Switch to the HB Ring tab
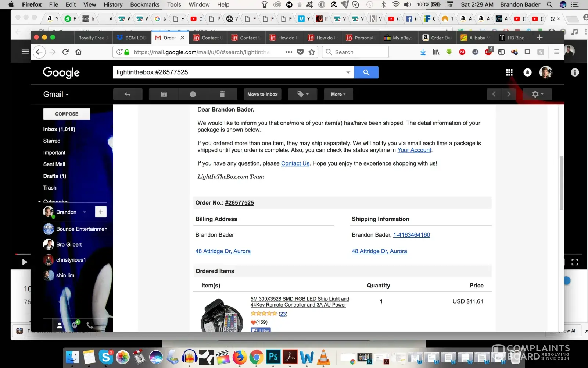 point(513,38)
